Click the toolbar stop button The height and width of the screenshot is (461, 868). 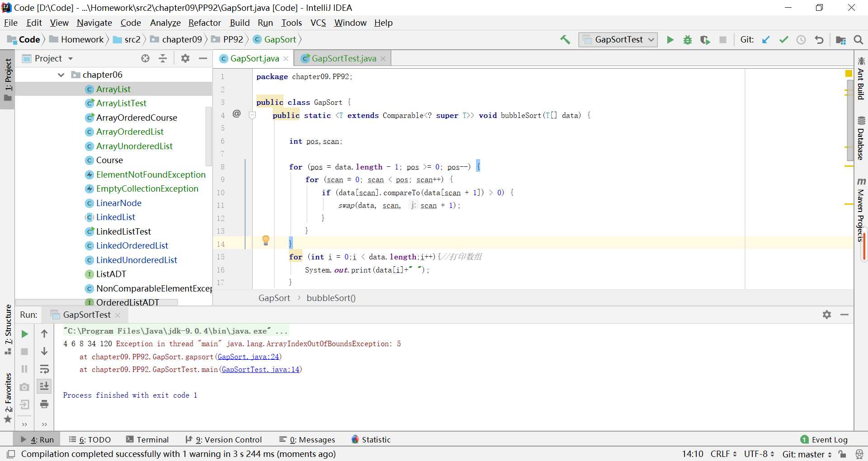[x=723, y=40]
